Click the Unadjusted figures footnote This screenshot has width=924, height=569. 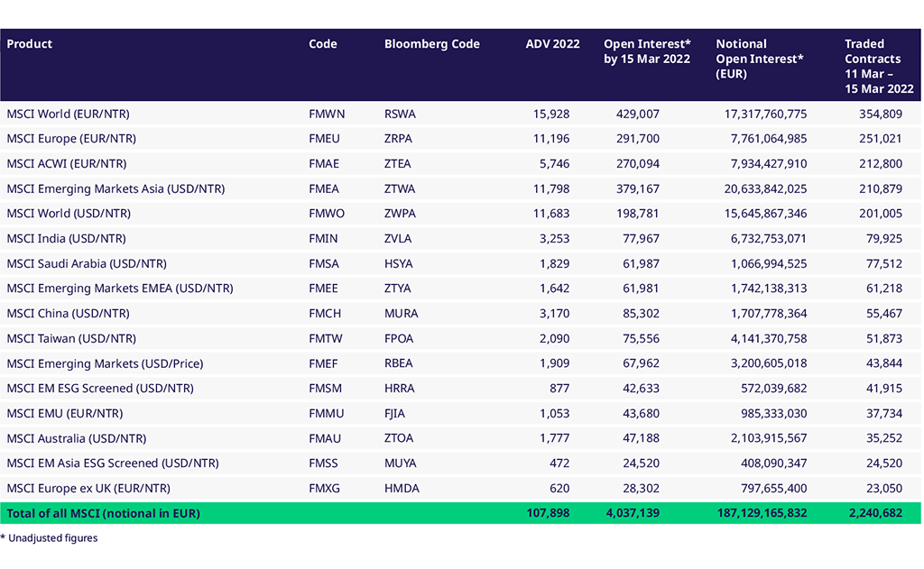point(49,538)
